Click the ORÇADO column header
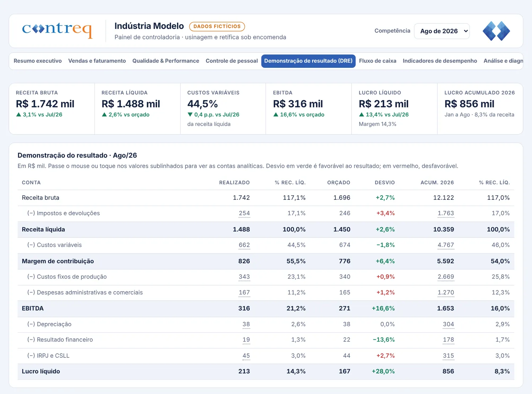The image size is (532, 394). [x=339, y=182]
